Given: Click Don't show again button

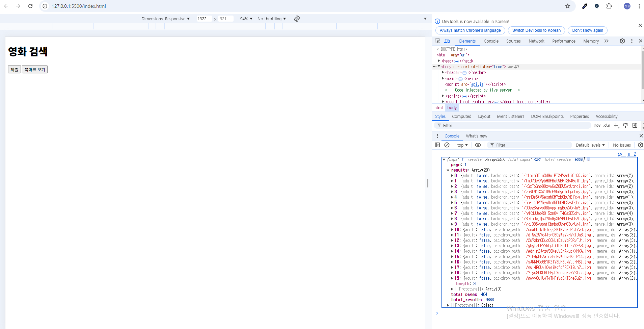Looking at the screenshot, I should click(x=588, y=30).
